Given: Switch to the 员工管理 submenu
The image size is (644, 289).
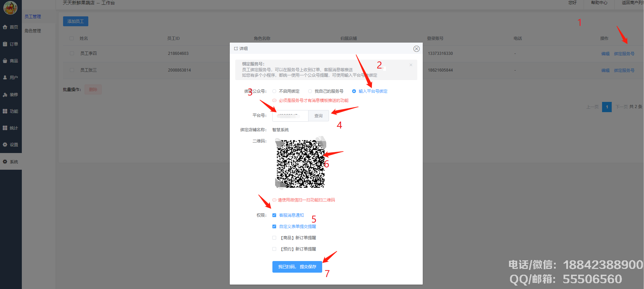Looking at the screenshot, I should click(x=33, y=16).
